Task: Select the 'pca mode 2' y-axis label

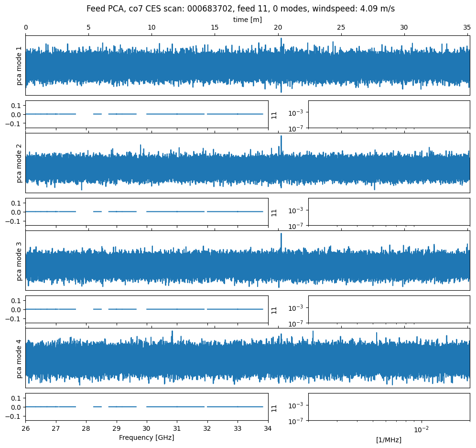Action: pyautogui.click(x=20, y=163)
